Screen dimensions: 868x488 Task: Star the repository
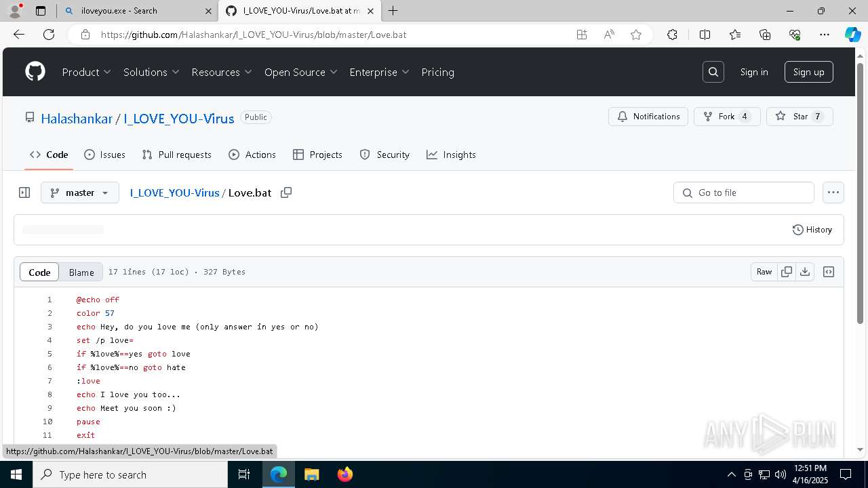800,117
